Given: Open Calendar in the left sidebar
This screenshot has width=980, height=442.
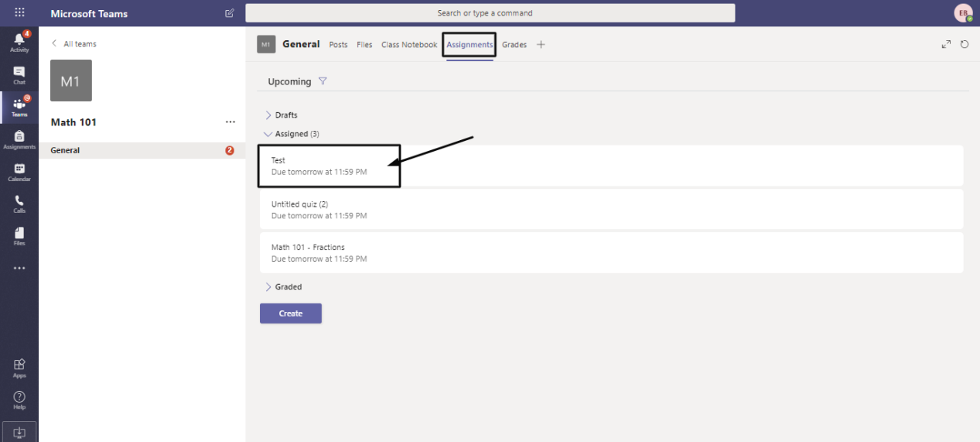Looking at the screenshot, I should [19, 172].
